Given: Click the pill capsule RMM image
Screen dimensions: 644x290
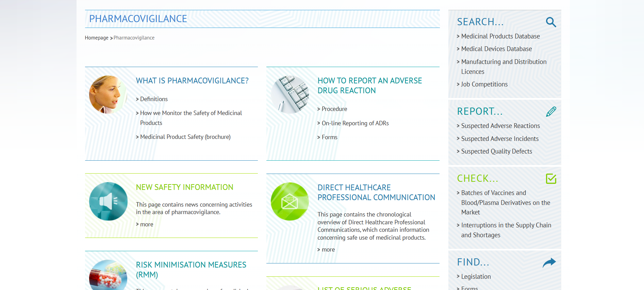Looking at the screenshot, I should [108, 275].
